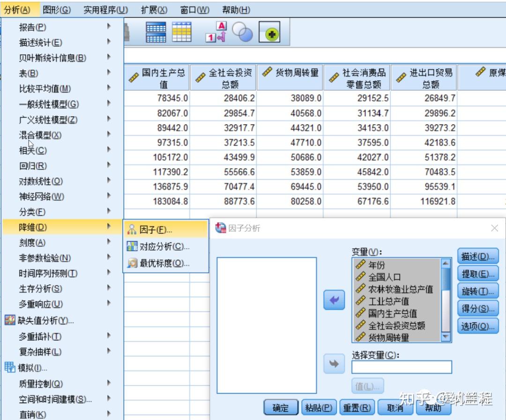Expand the 一般线性模型(G) submenu

[62, 104]
